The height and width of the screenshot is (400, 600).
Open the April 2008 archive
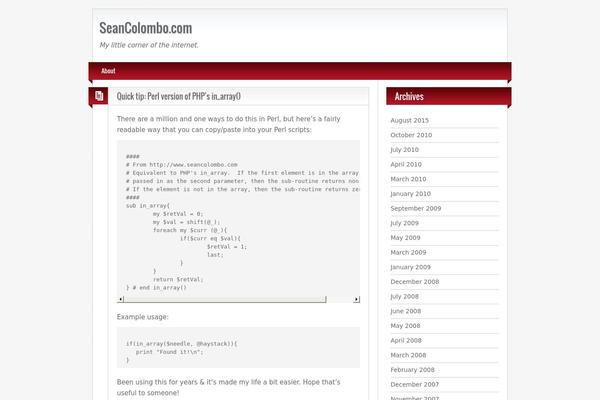point(406,340)
